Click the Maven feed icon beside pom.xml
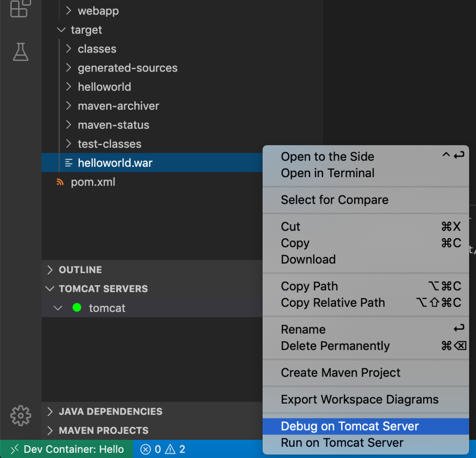The height and width of the screenshot is (458, 476). [x=59, y=182]
